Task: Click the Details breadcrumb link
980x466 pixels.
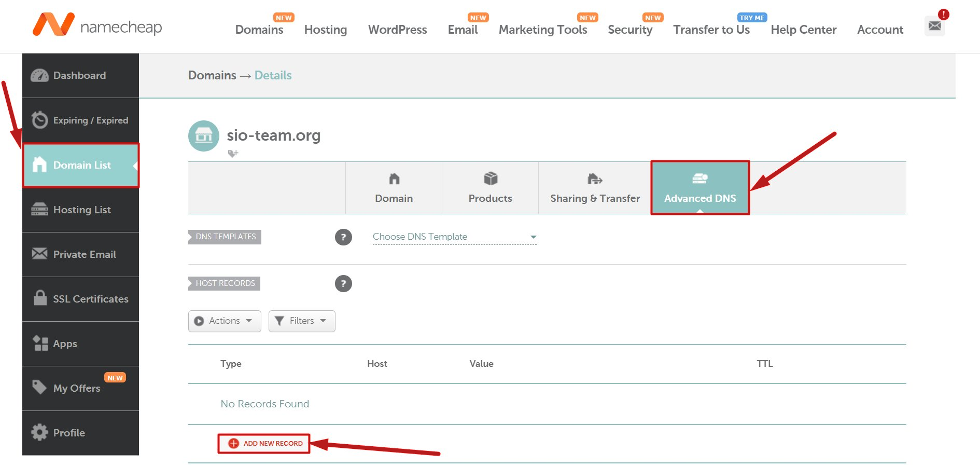Action: click(273, 75)
